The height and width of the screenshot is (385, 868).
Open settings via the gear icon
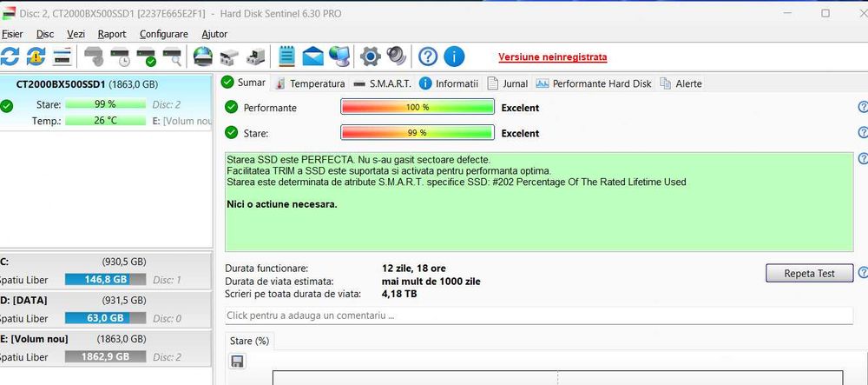coord(371,56)
